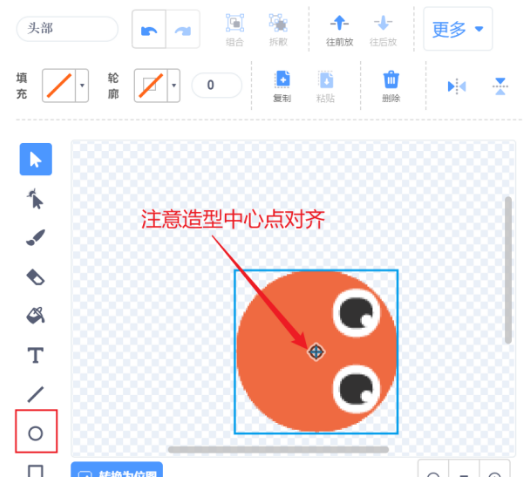Screen dimensions: 531x478
Task: Open the fill color dropdown arrow
Action: click(82, 85)
